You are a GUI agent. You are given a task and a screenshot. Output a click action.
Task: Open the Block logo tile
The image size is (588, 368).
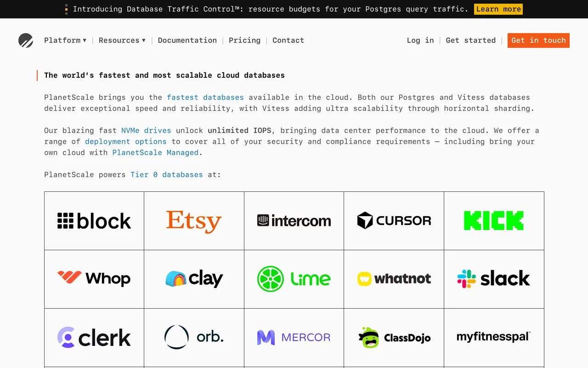94,221
